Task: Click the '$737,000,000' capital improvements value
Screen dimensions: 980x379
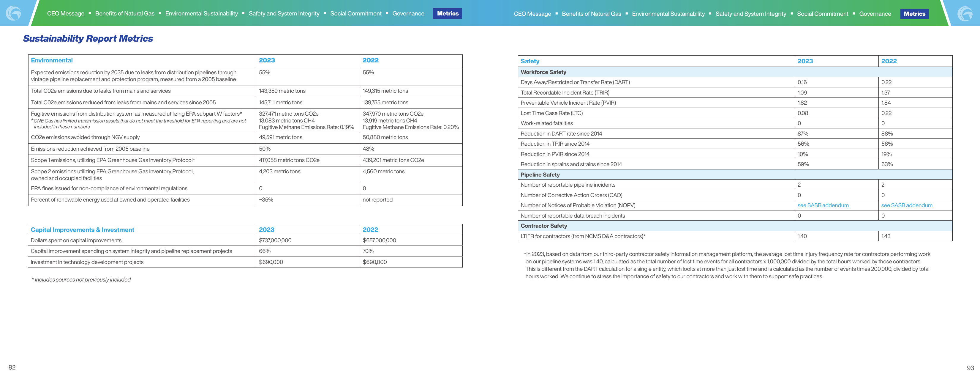Action: pyautogui.click(x=275, y=240)
